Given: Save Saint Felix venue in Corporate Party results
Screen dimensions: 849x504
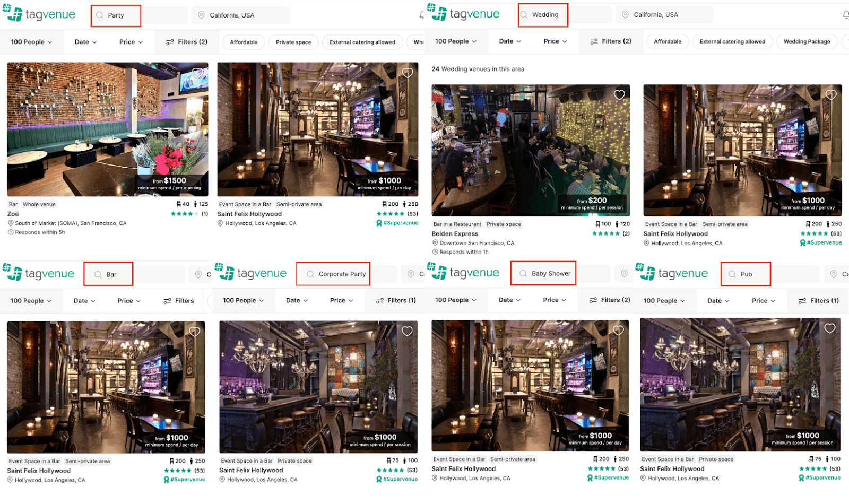Looking at the screenshot, I should tap(407, 331).
